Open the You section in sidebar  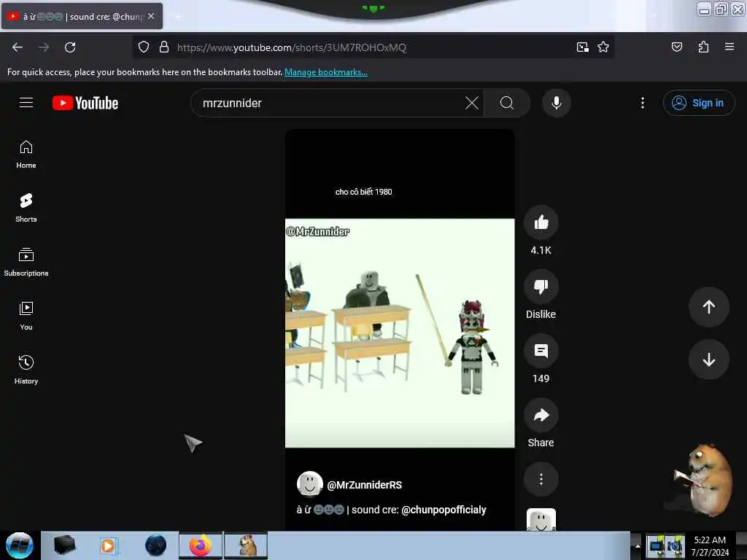pyautogui.click(x=26, y=316)
